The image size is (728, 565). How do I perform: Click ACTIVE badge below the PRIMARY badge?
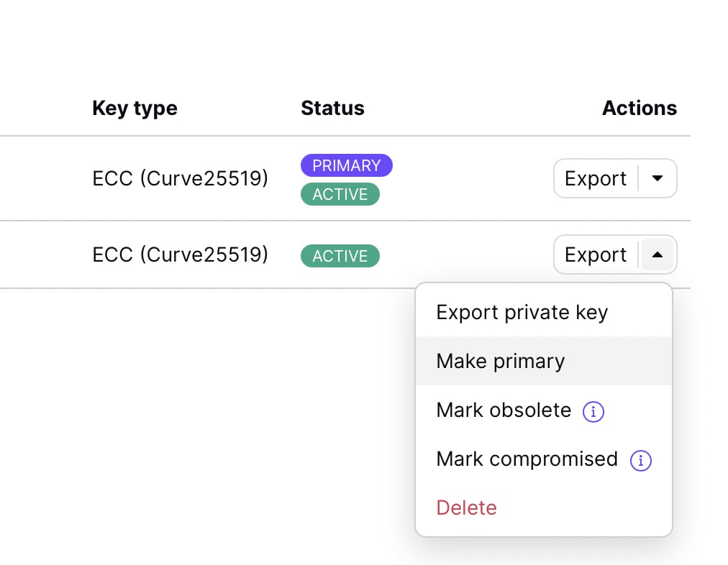coord(340,194)
